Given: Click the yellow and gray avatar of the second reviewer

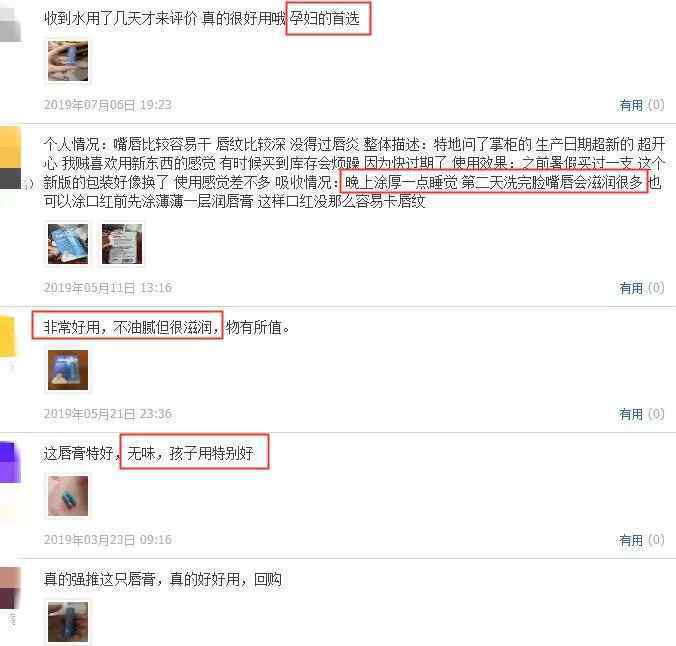Looking at the screenshot, I should [10, 158].
